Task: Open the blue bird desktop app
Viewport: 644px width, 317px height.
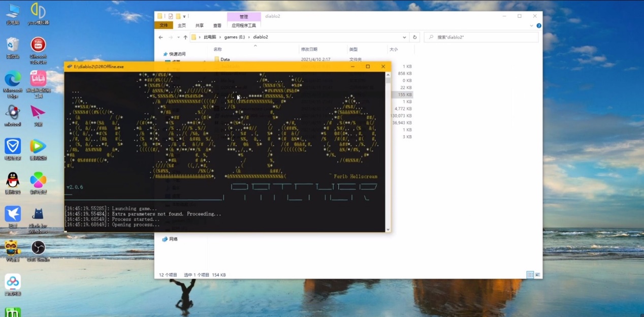Action: coord(13,217)
